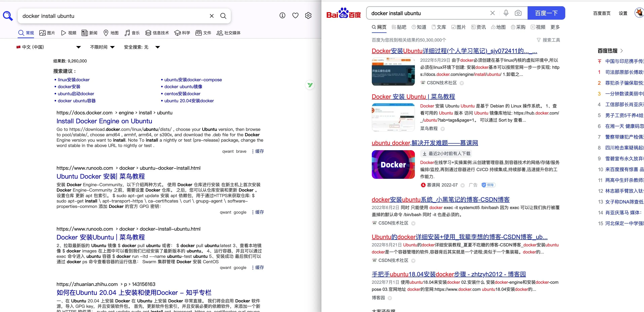Switch to the Baidu 采购 tab
The image size is (644, 312).
[518, 27]
